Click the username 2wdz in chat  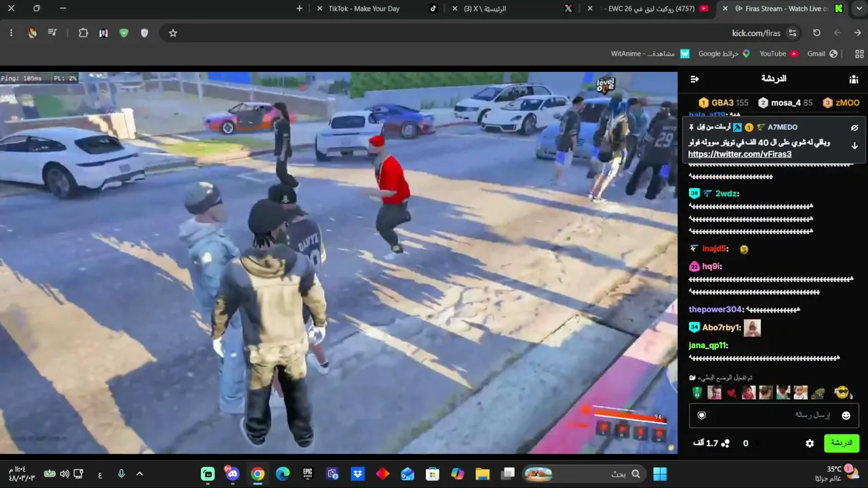pos(727,194)
